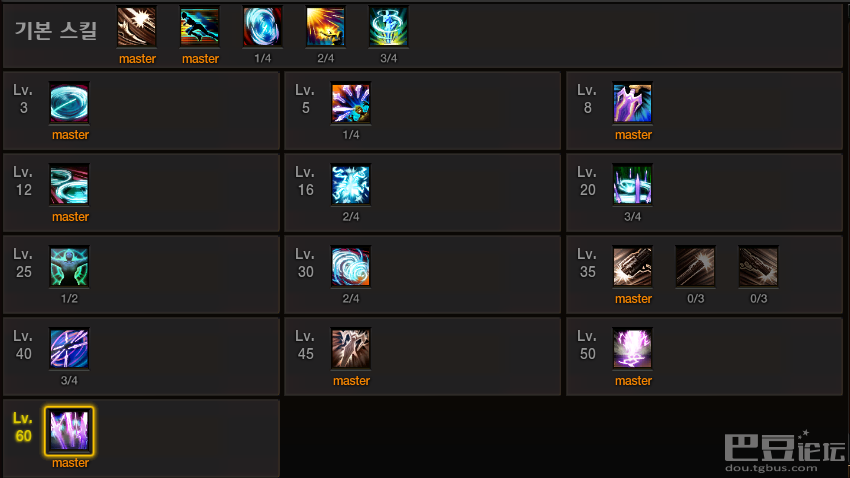The height and width of the screenshot is (478, 850).
Task: Select the Lv. 50 purple lightning skill icon
Action: tap(633, 348)
